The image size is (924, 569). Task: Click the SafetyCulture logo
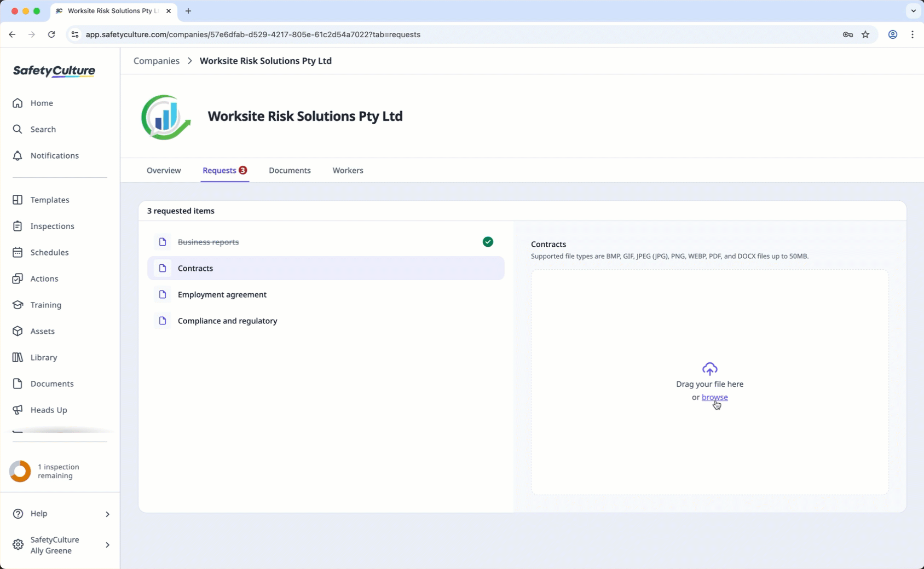pyautogui.click(x=54, y=71)
